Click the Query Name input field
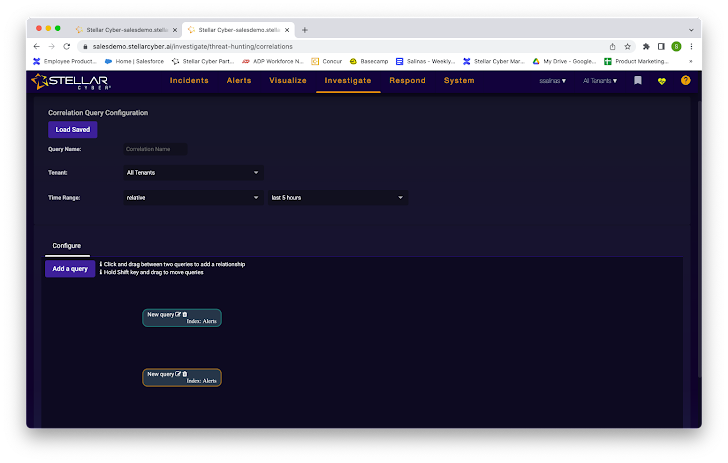Viewport: 728px width, 463px height. point(155,149)
